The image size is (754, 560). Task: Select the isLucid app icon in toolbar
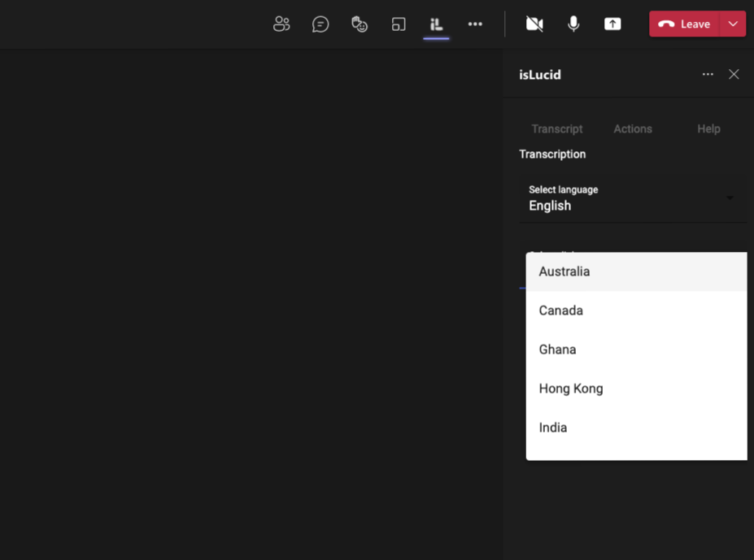pos(436,24)
